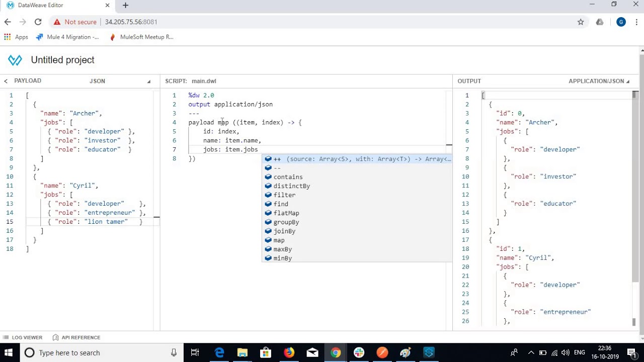Pick joinBy in the suggestion list
The width and height of the screenshot is (644, 362).
[357, 231]
